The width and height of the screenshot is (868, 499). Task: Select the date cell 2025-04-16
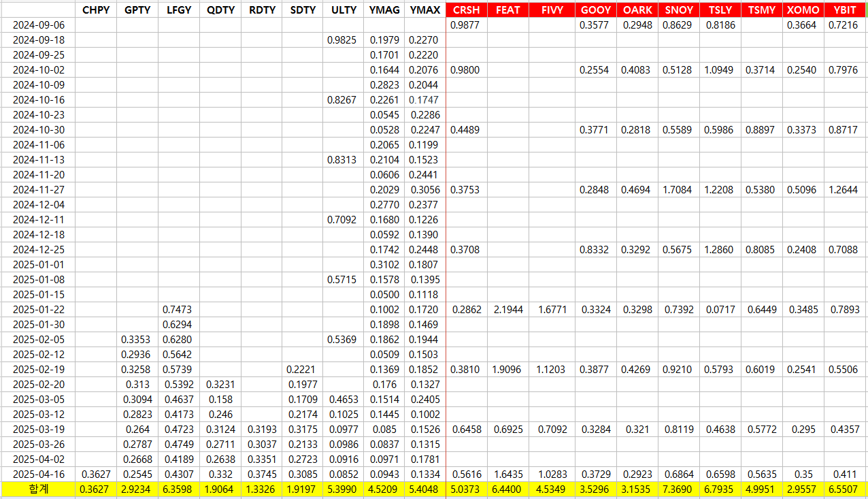[39, 474]
